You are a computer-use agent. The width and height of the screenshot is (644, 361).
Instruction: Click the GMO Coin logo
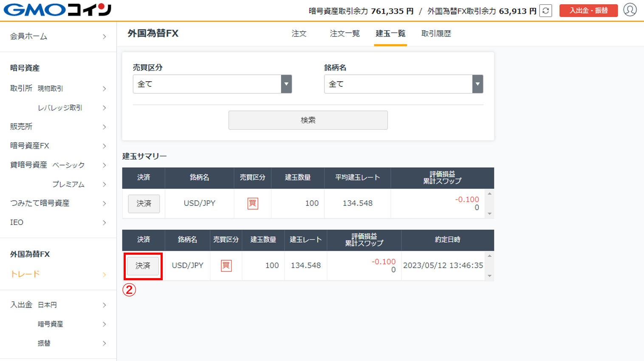[57, 10]
